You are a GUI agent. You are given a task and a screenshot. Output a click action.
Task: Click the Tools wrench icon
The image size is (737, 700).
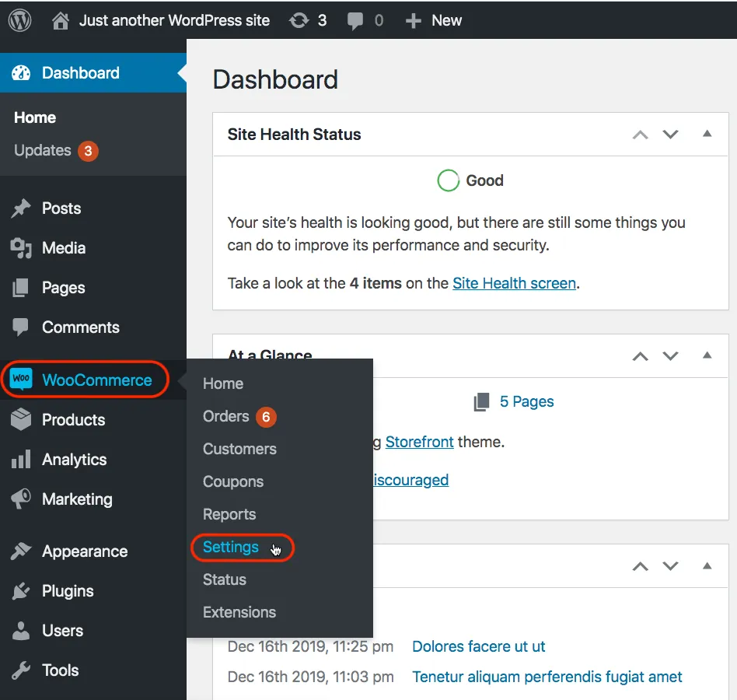point(21,670)
